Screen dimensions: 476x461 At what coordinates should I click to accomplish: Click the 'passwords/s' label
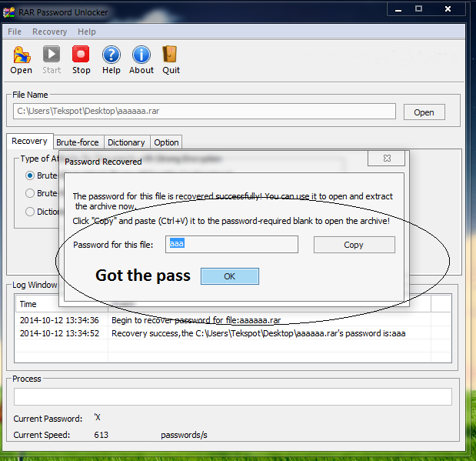coord(184,435)
